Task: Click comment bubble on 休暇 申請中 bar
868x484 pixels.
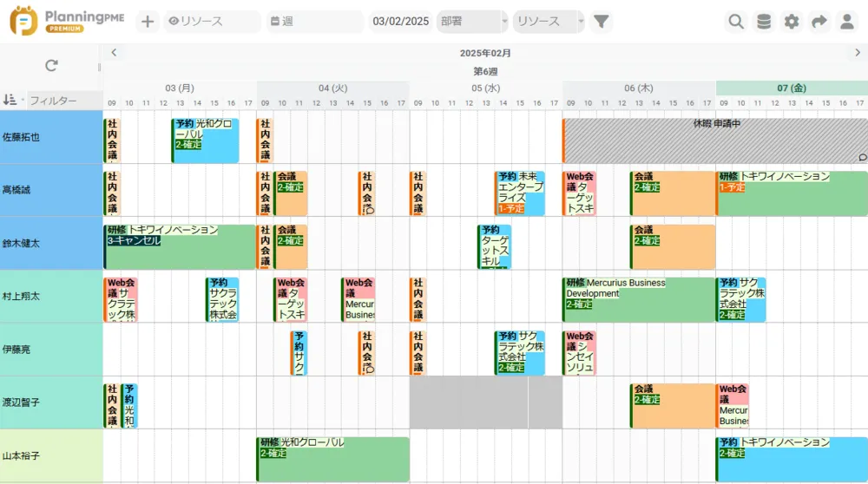Action: 863,158
